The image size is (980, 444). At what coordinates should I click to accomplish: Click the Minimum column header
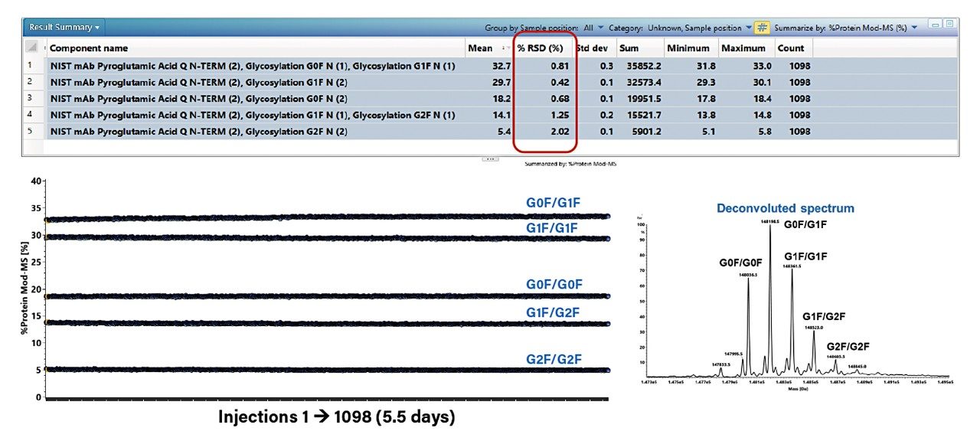tap(688, 47)
